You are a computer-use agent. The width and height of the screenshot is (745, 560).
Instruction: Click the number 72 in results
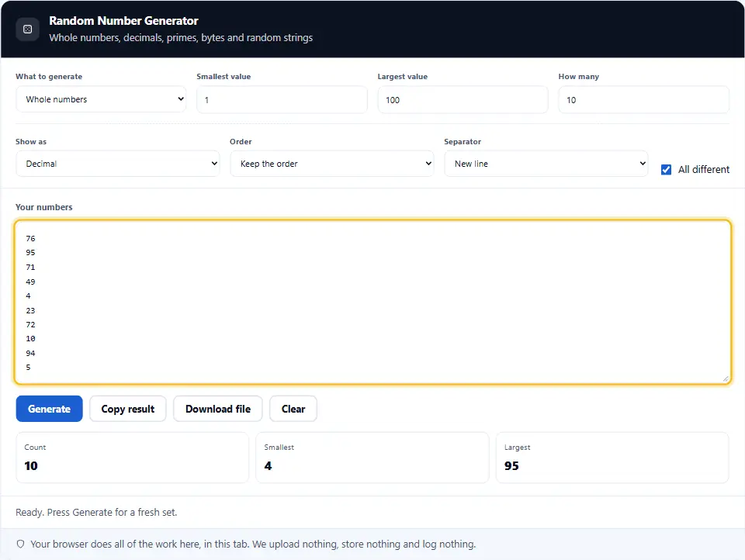tap(30, 325)
